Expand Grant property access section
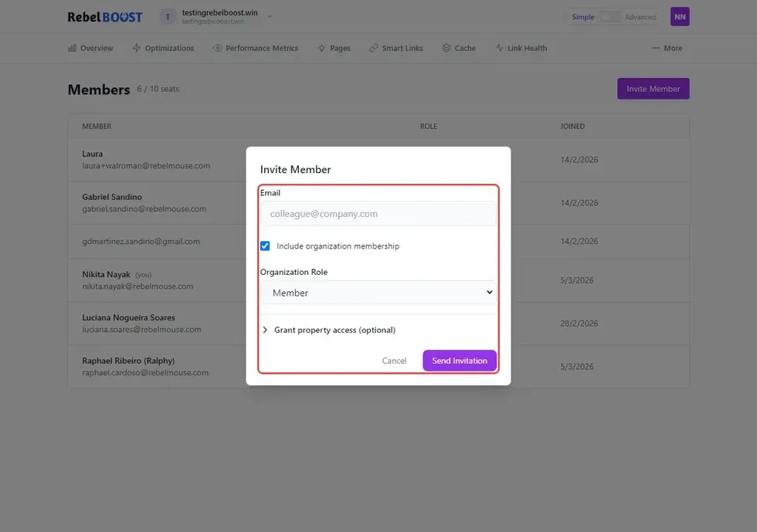Image resolution: width=757 pixels, height=532 pixels. pyautogui.click(x=334, y=330)
